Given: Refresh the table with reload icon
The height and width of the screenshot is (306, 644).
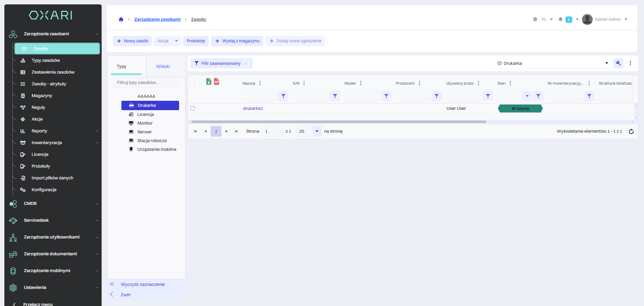Looking at the screenshot, I should (x=631, y=131).
